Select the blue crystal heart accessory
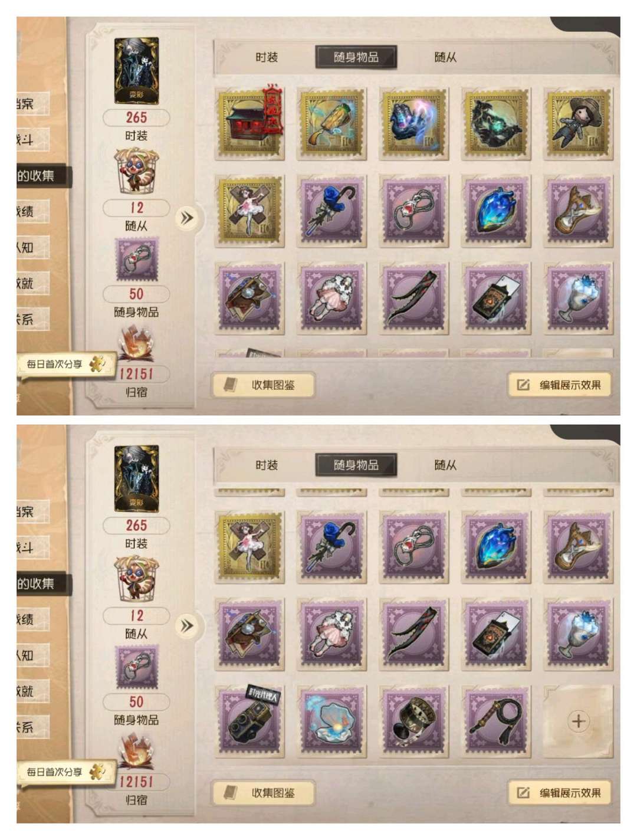Screen dimensions: 637x840 point(496,211)
